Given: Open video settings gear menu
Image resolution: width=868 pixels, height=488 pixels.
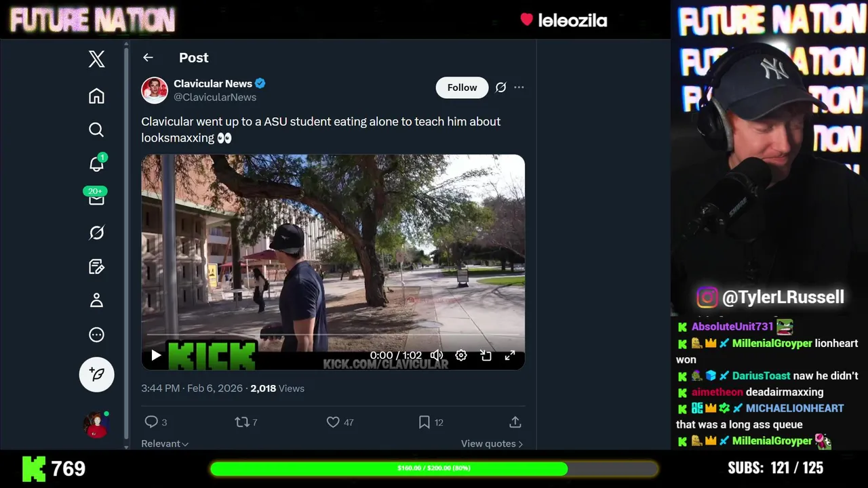Looking at the screenshot, I should pyautogui.click(x=461, y=355).
